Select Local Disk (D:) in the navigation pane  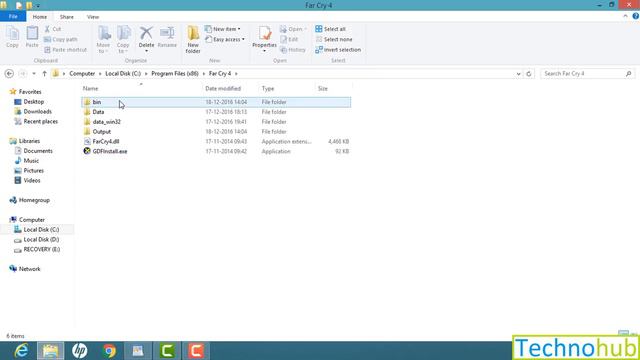pos(36,239)
